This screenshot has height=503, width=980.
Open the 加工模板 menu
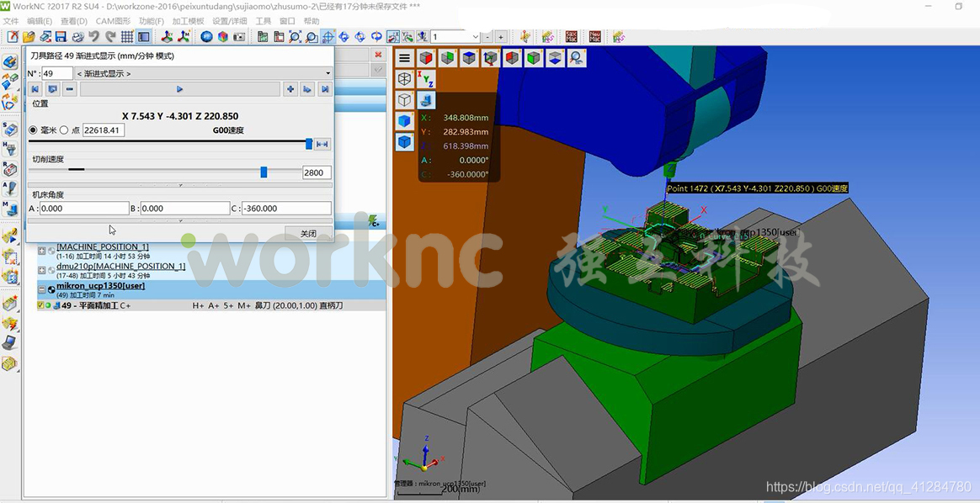click(x=188, y=21)
